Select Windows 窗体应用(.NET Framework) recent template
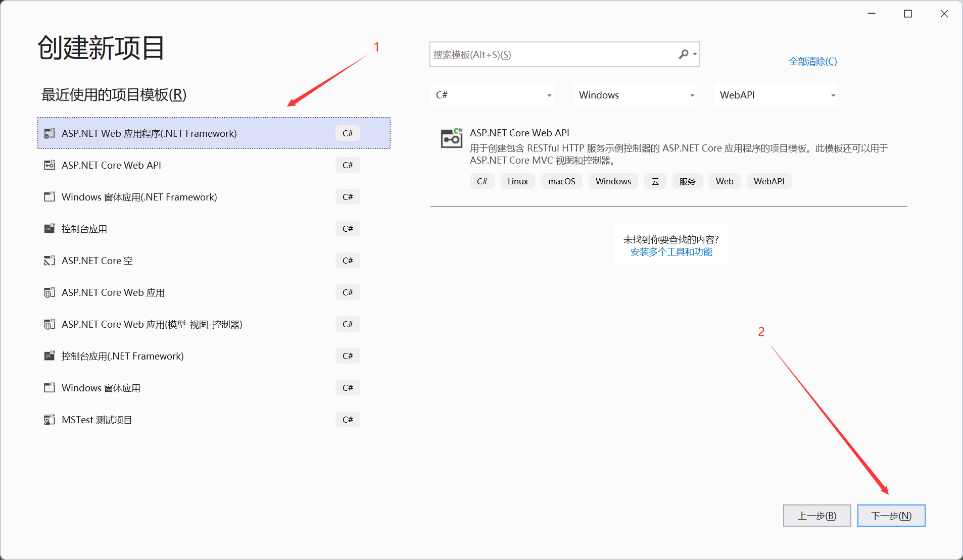This screenshot has height=560, width=963. tap(214, 197)
